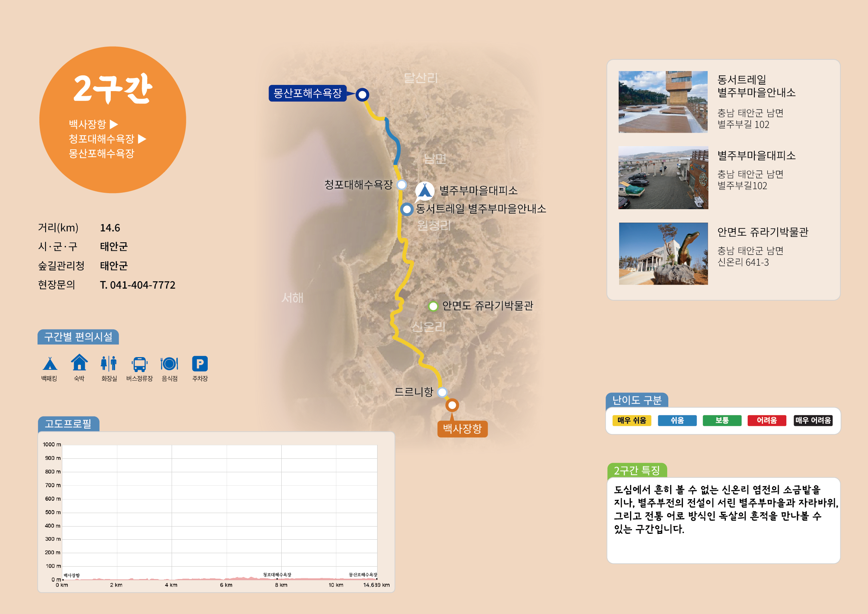This screenshot has height=614, width=868.
Task: Click the 원청리 place label on map
Action: tap(434, 225)
